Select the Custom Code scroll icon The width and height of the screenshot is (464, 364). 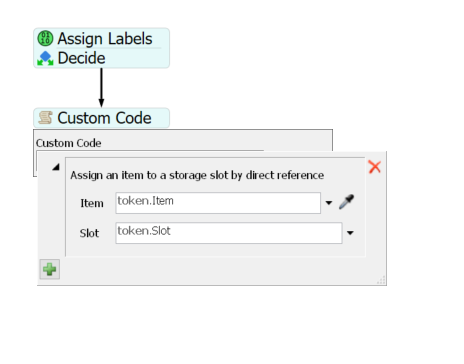(x=45, y=118)
